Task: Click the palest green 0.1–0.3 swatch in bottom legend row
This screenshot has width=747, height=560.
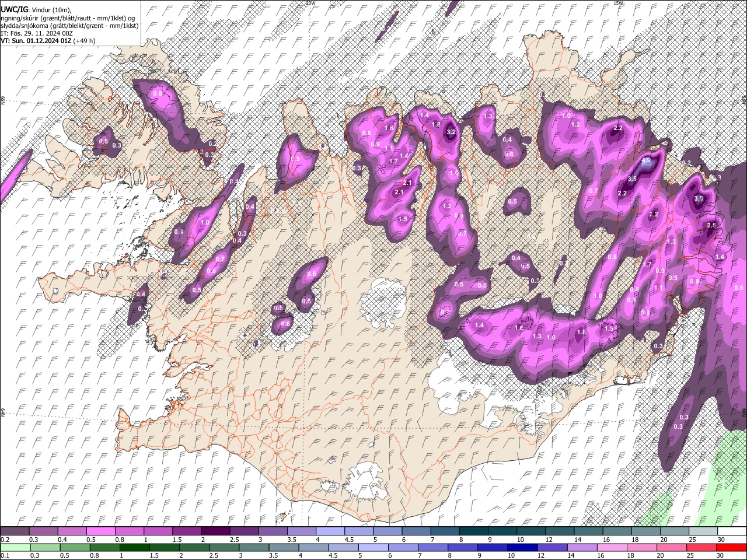Action: point(15,547)
